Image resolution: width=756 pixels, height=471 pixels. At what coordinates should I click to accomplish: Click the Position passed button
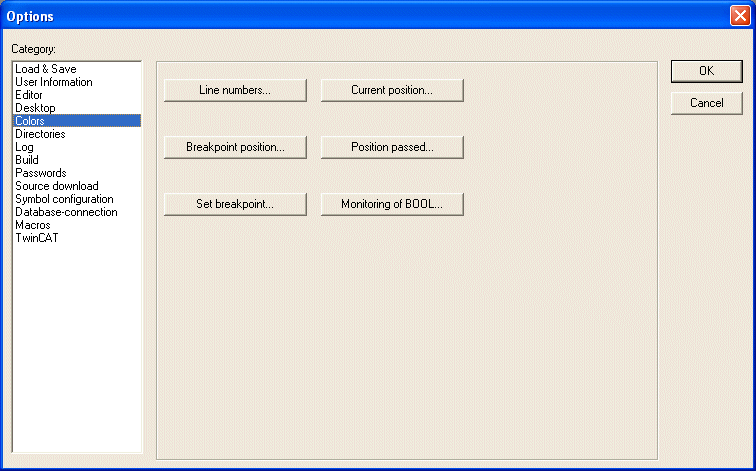tap(392, 147)
